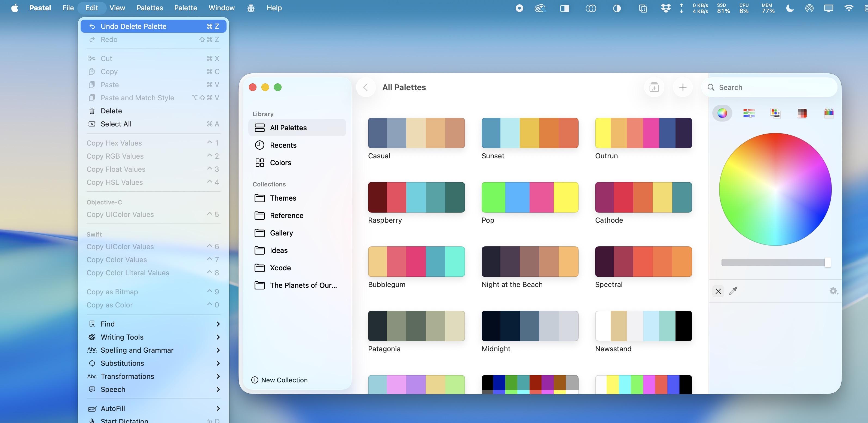Expand the Speech submenu

tap(153, 389)
